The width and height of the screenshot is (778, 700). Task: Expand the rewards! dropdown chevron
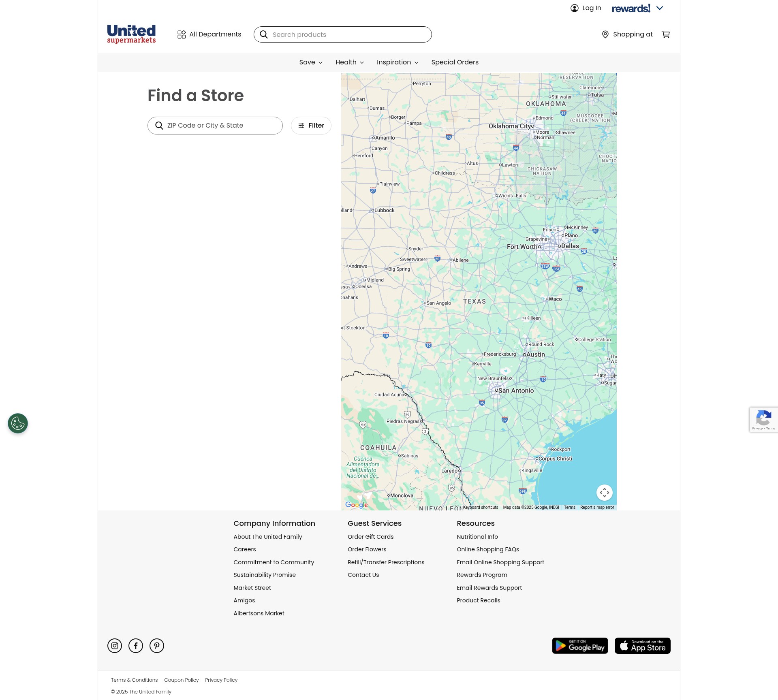(660, 8)
